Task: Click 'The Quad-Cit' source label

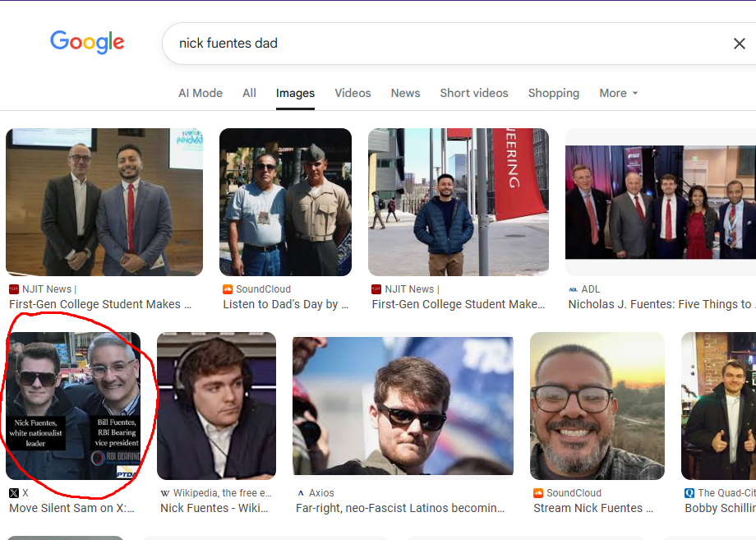Action: pyautogui.click(x=726, y=493)
